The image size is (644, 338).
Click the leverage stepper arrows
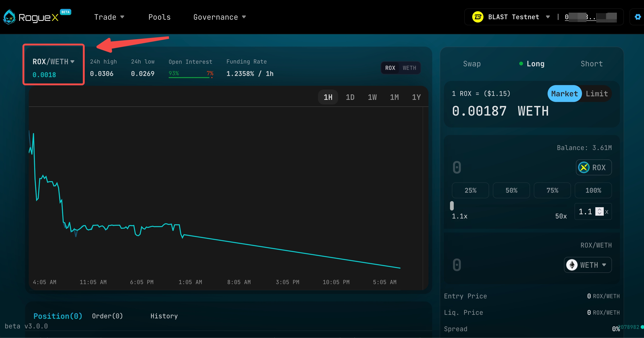pos(599,211)
